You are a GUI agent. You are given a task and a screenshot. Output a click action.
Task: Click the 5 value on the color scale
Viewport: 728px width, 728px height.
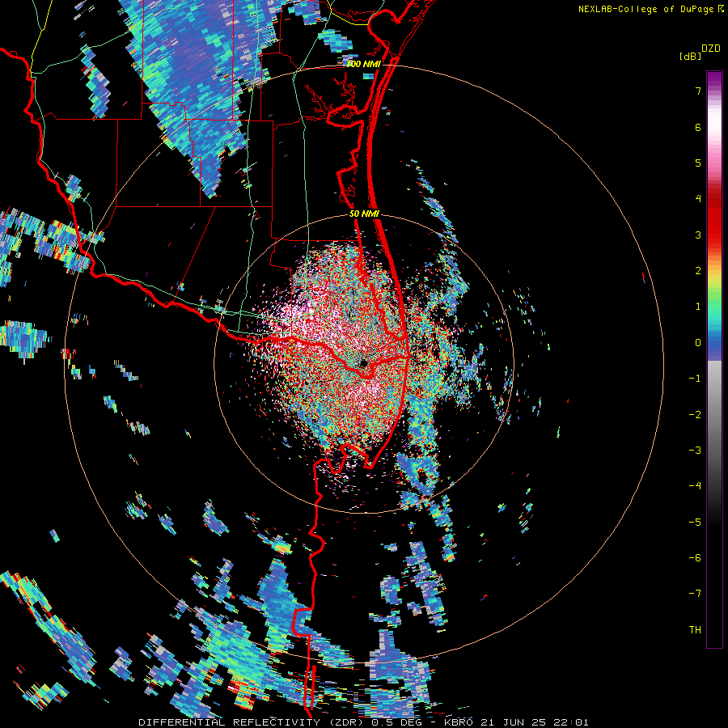point(698,163)
